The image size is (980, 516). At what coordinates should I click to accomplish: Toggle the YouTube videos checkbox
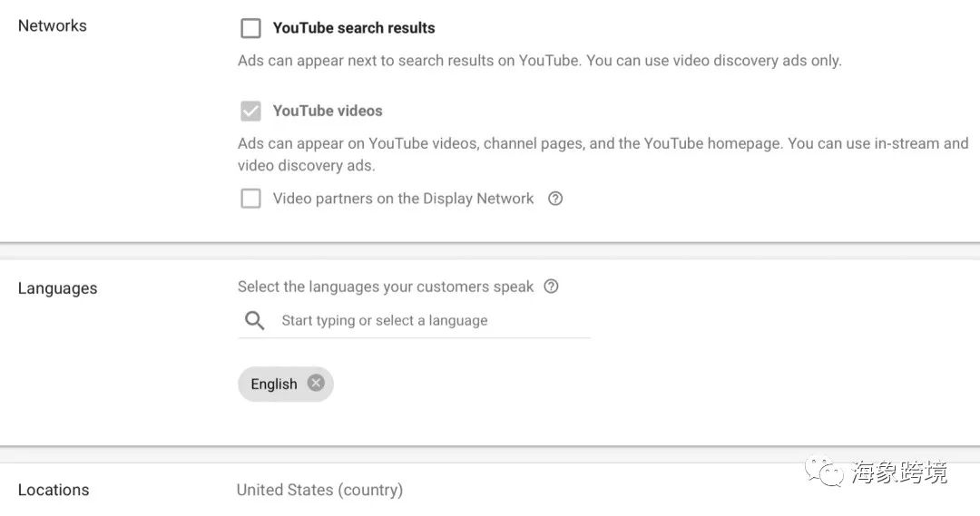(x=250, y=112)
